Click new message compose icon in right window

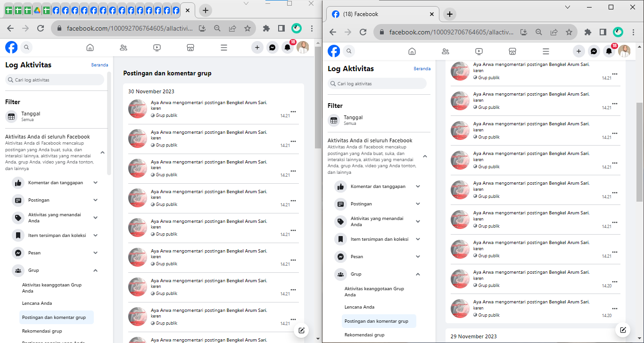(x=623, y=330)
